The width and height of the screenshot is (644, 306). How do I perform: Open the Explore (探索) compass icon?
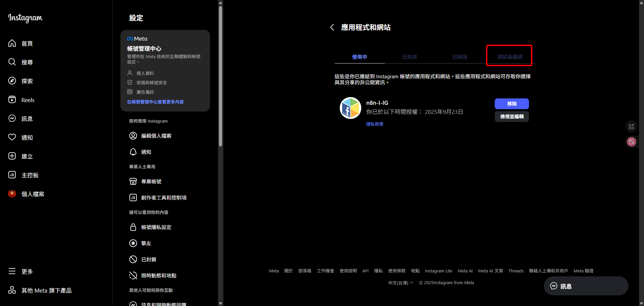[12, 81]
